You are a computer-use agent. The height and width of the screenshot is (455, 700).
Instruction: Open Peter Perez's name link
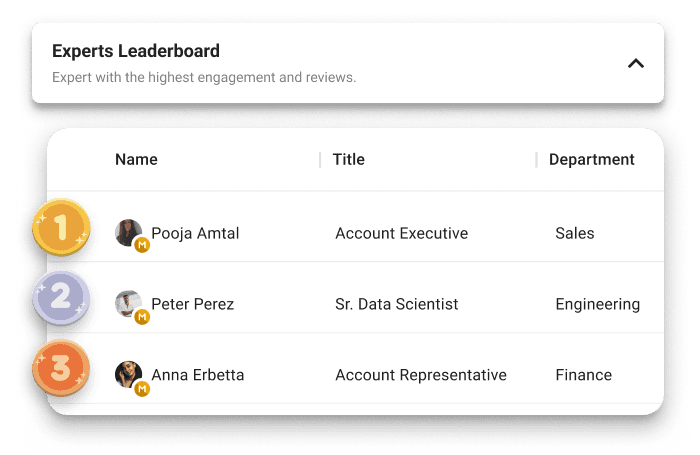(192, 304)
